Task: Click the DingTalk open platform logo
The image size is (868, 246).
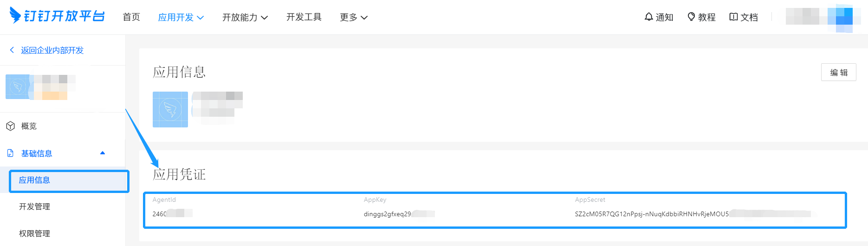Action: [58, 16]
